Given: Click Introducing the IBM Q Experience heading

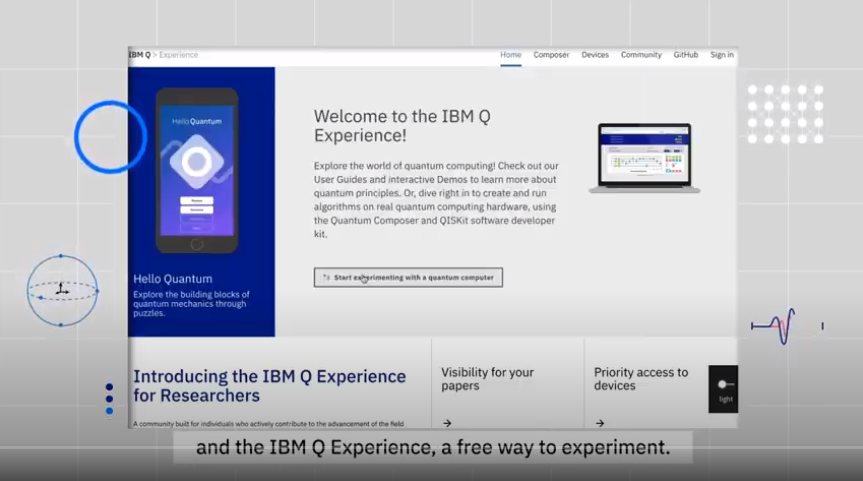Looking at the screenshot, I should (269, 386).
